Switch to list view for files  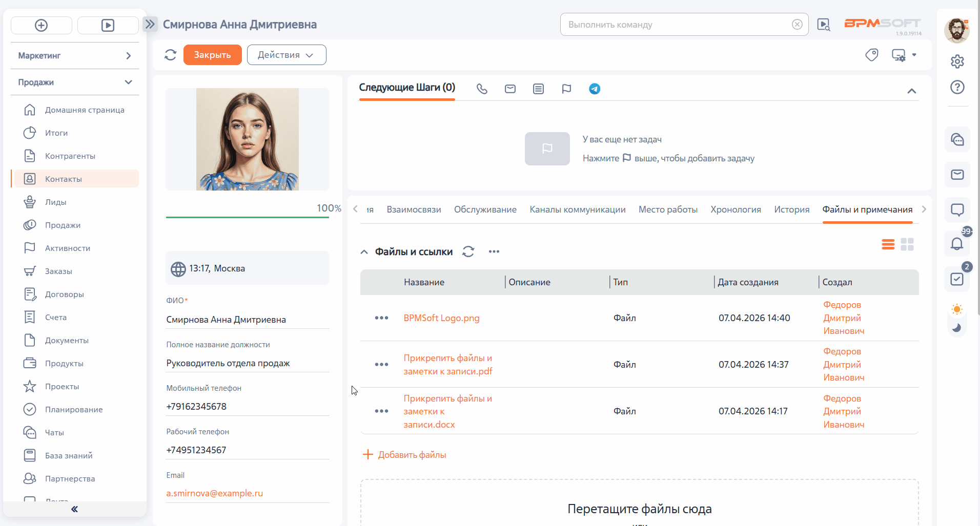888,244
